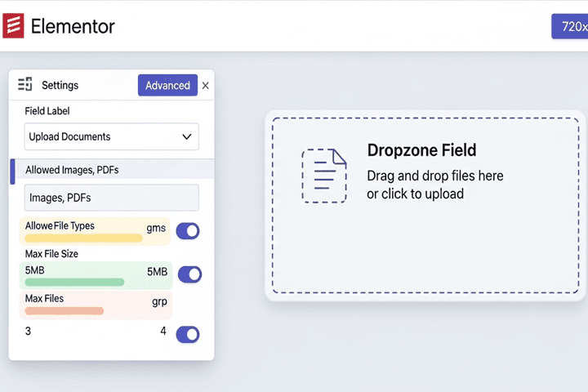Toggle the switch beside max files count
The width and height of the screenshot is (588, 392).
click(188, 334)
